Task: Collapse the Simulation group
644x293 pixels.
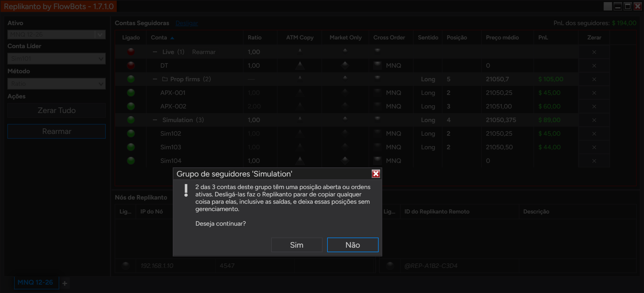Action: [x=155, y=120]
